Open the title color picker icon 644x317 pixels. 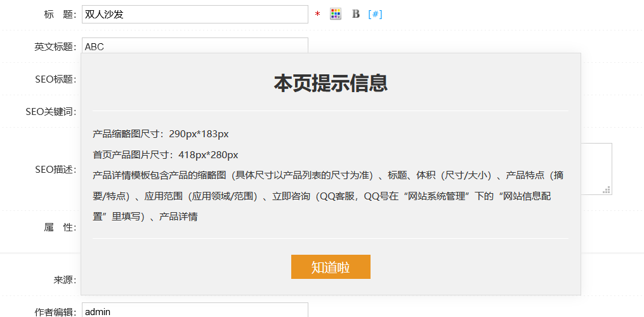pos(336,14)
